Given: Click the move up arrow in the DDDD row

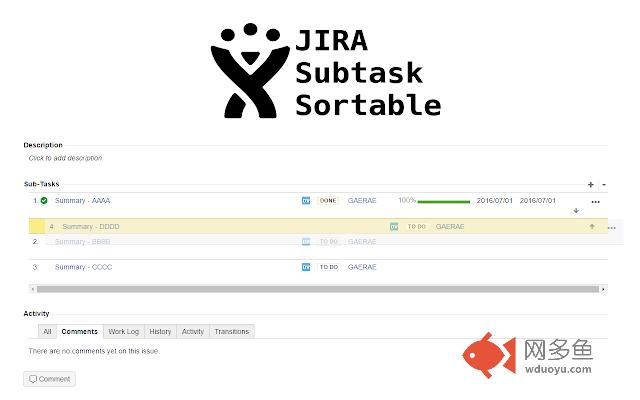Looking at the screenshot, I should pyautogui.click(x=592, y=227).
